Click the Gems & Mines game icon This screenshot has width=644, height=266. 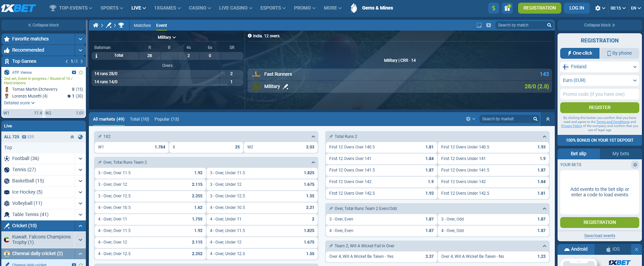click(x=354, y=8)
